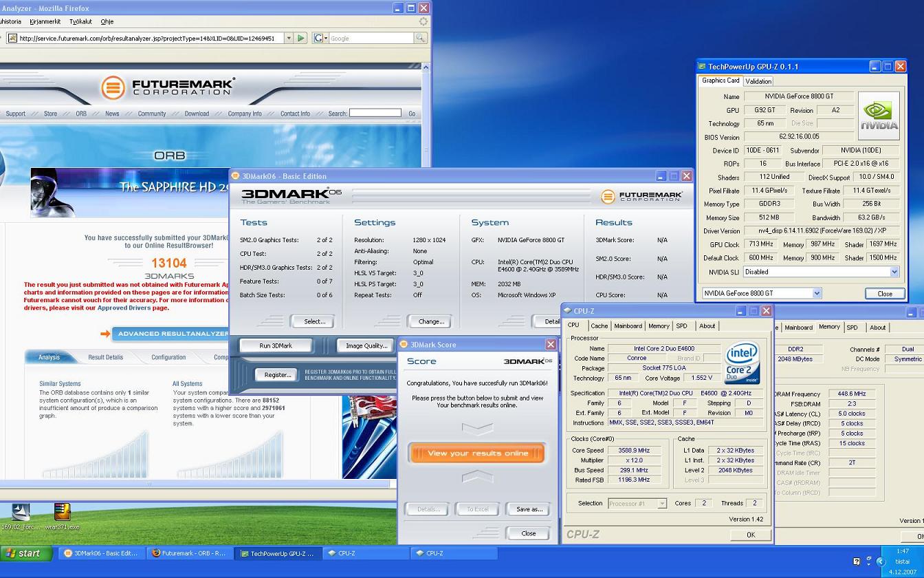Click the Firefox vertical scrollbar up arrow

coord(426,67)
